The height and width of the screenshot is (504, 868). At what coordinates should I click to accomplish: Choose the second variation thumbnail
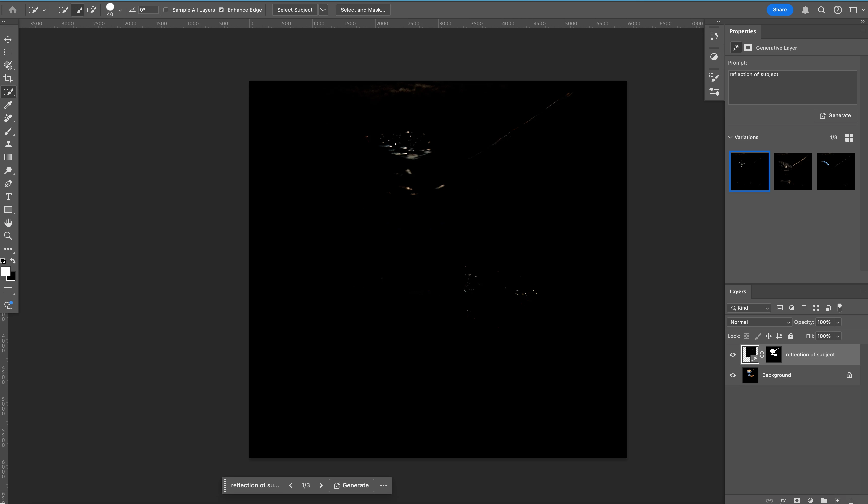pos(792,171)
